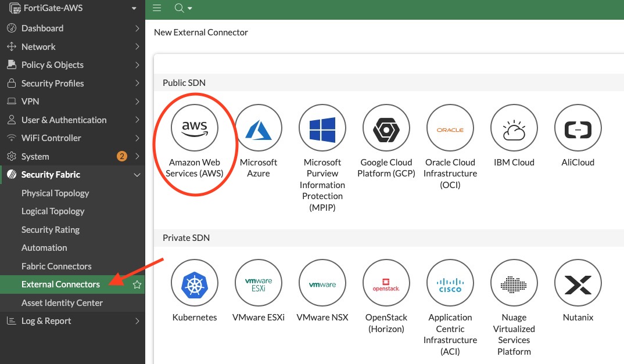Expand the System menu chevron

137,156
